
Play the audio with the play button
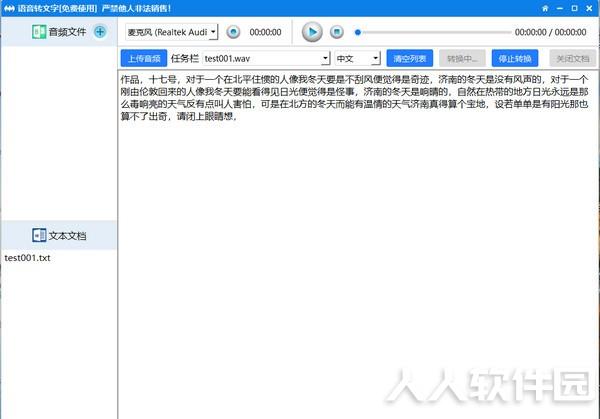click(312, 32)
